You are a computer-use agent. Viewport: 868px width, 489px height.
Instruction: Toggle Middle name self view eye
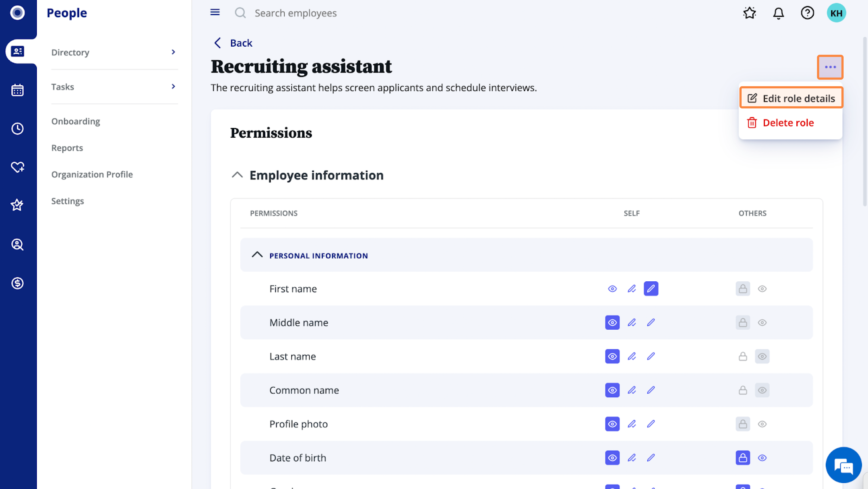pos(612,322)
